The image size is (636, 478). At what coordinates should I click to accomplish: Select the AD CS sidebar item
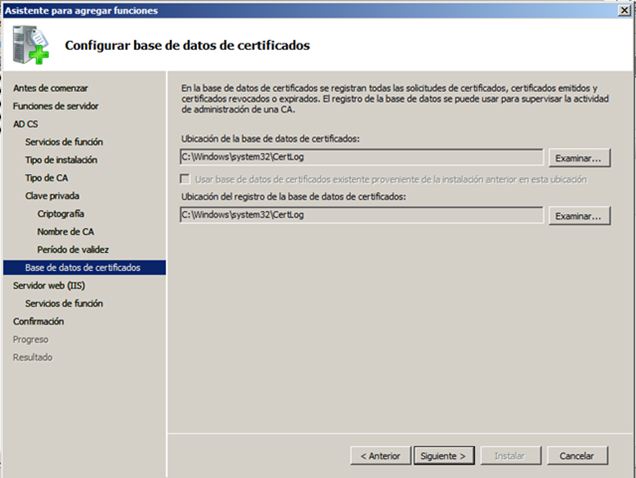click(26, 124)
